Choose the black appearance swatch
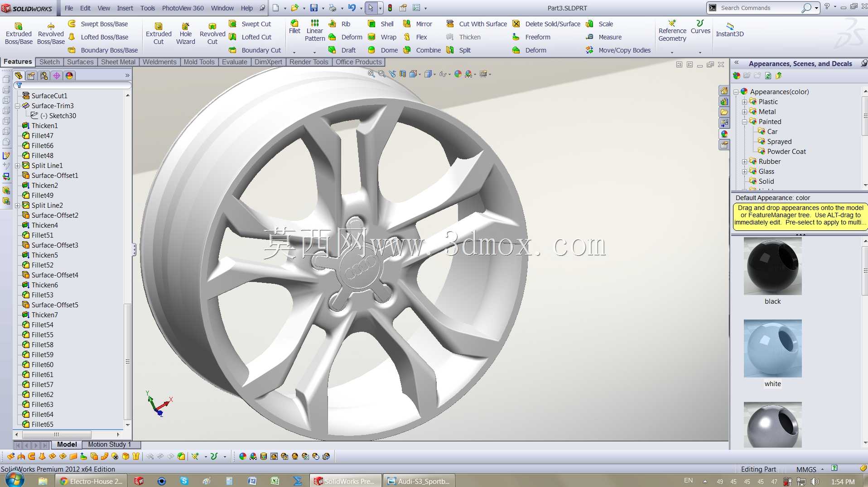 pos(772,266)
